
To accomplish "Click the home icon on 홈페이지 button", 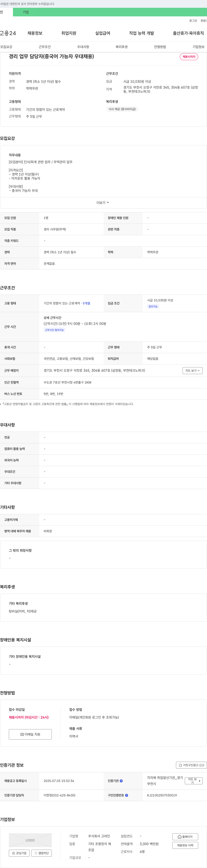I will point(179,837).
